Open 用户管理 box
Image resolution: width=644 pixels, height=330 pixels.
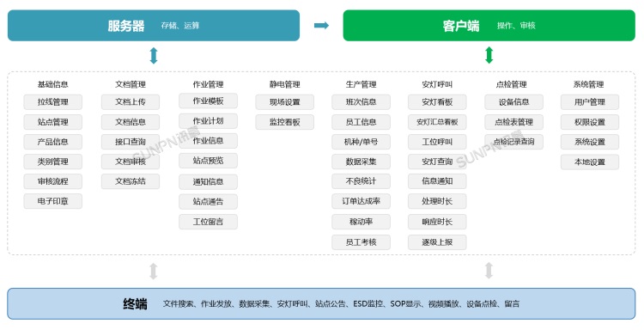pos(590,102)
